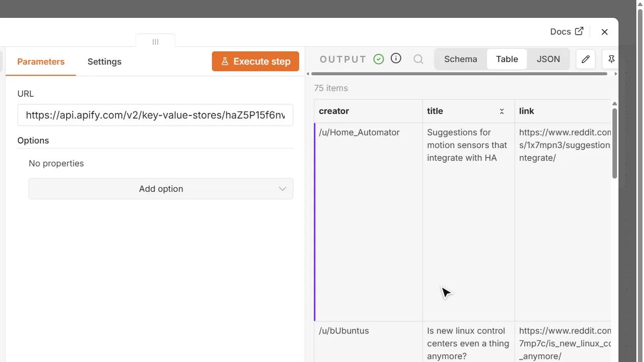Image resolution: width=644 pixels, height=362 pixels.
Task: Click the output horizontal scrollbar
Action: click(459, 74)
